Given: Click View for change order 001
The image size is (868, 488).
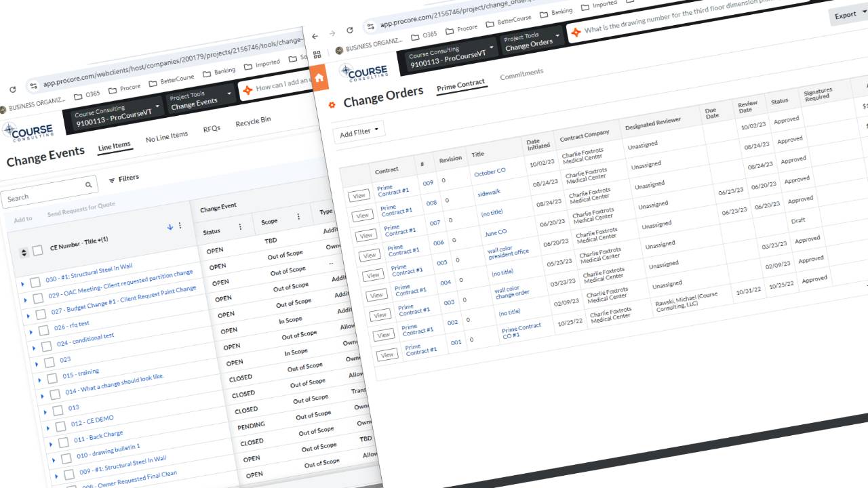Looking at the screenshot, I should (387, 354).
